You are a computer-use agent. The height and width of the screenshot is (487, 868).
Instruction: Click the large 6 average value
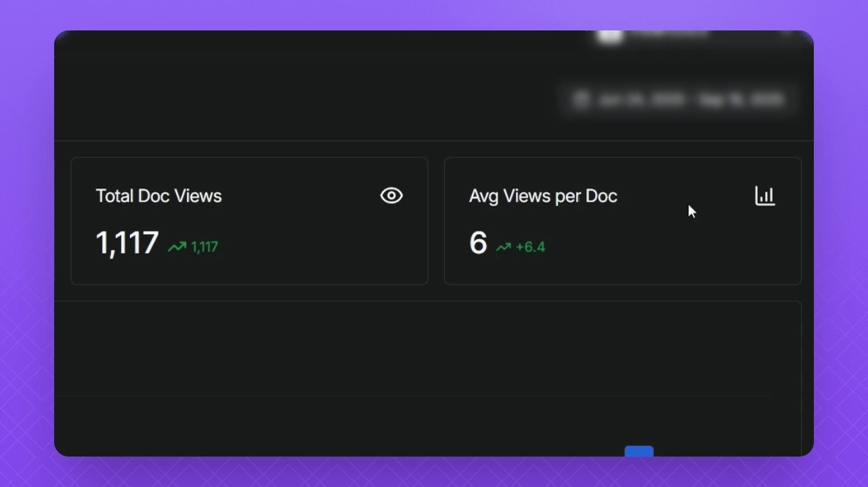(478, 243)
